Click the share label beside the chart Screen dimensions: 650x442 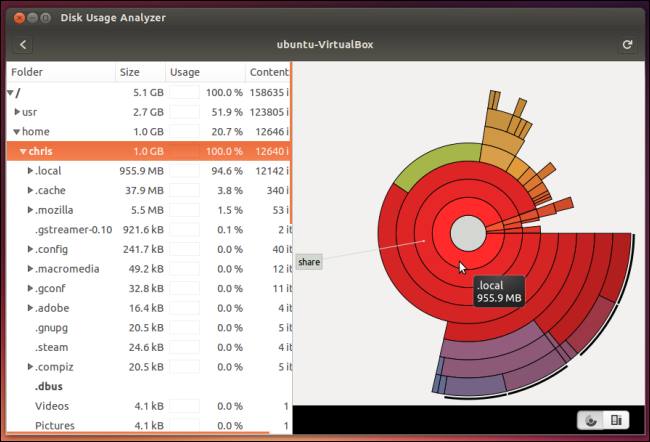[x=309, y=262]
